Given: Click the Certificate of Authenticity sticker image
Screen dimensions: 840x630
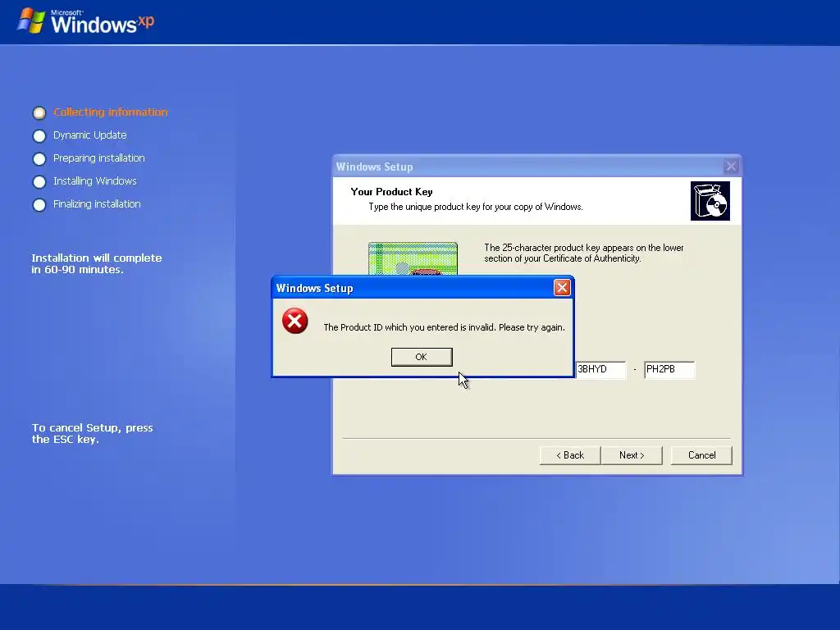Looking at the screenshot, I should click(x=413, y=258).
